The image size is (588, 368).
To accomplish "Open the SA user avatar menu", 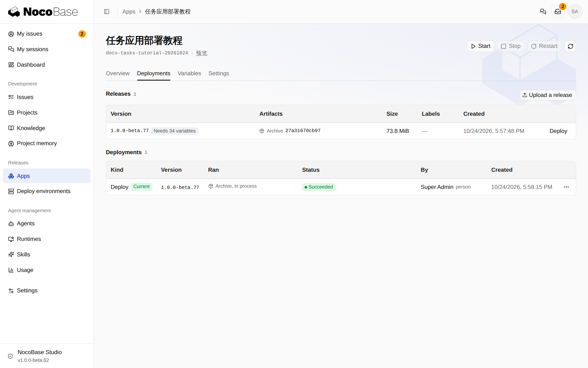I will (x=575, y=12).
